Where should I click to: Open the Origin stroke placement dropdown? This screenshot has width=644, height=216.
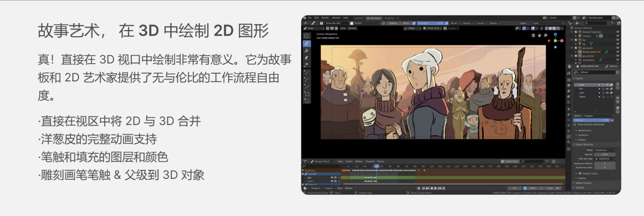413,28
